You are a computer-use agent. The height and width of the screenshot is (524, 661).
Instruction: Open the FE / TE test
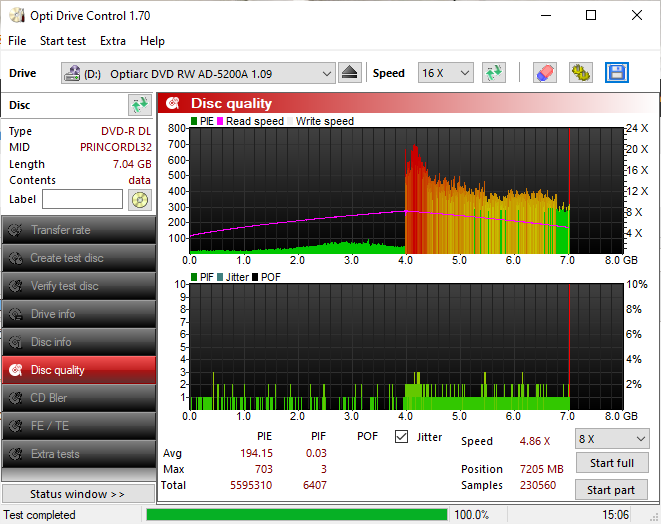[x=79, y=426]
